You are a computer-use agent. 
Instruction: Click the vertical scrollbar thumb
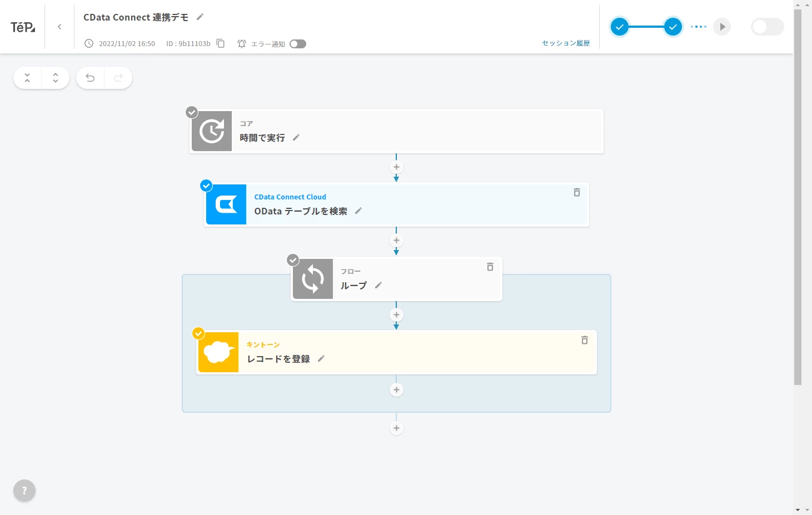798,197
